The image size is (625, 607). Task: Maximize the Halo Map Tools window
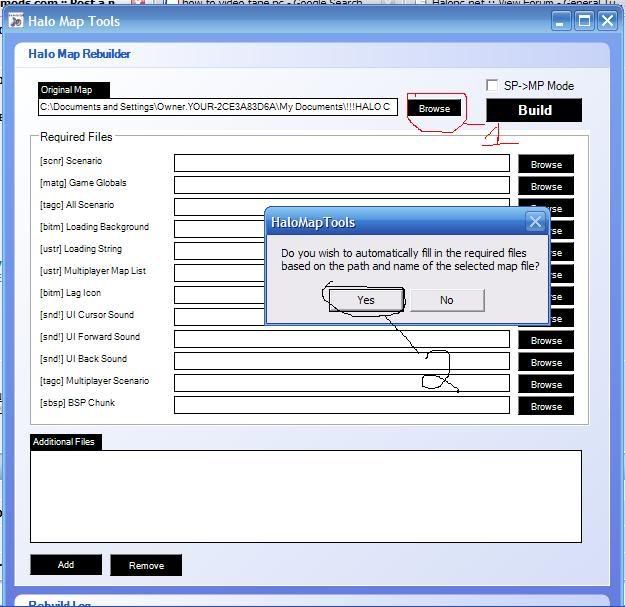pyautogui.click(x=584, y=21)
